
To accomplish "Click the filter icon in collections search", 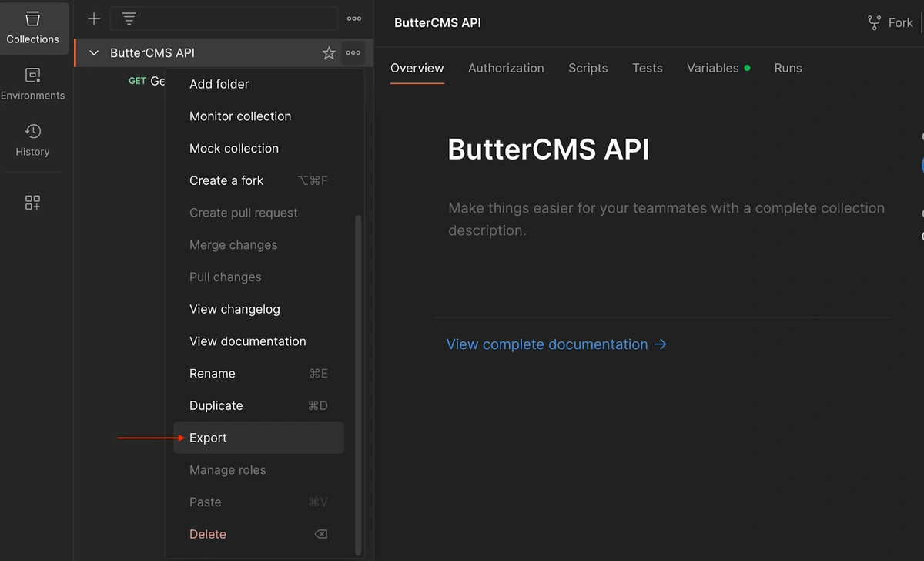I will 129,18.
